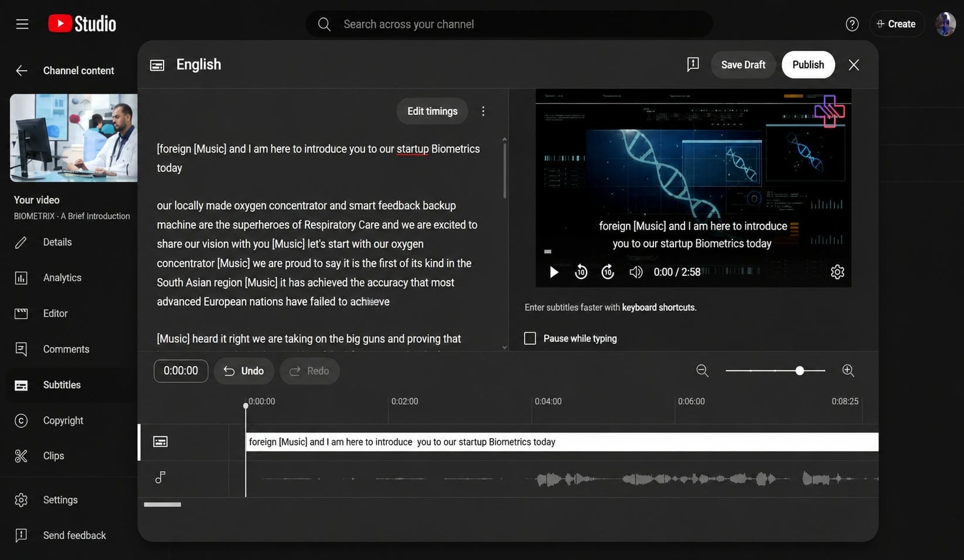This screenshot has height=560, width=964.
Task: Click the Create button
Action: coord(896,24)
